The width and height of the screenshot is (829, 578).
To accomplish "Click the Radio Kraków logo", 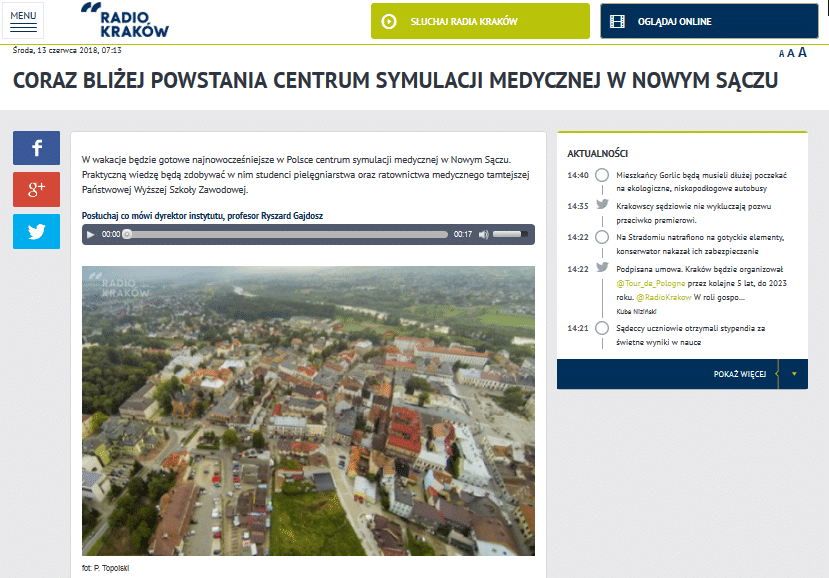I will click(x=125, y=20).
